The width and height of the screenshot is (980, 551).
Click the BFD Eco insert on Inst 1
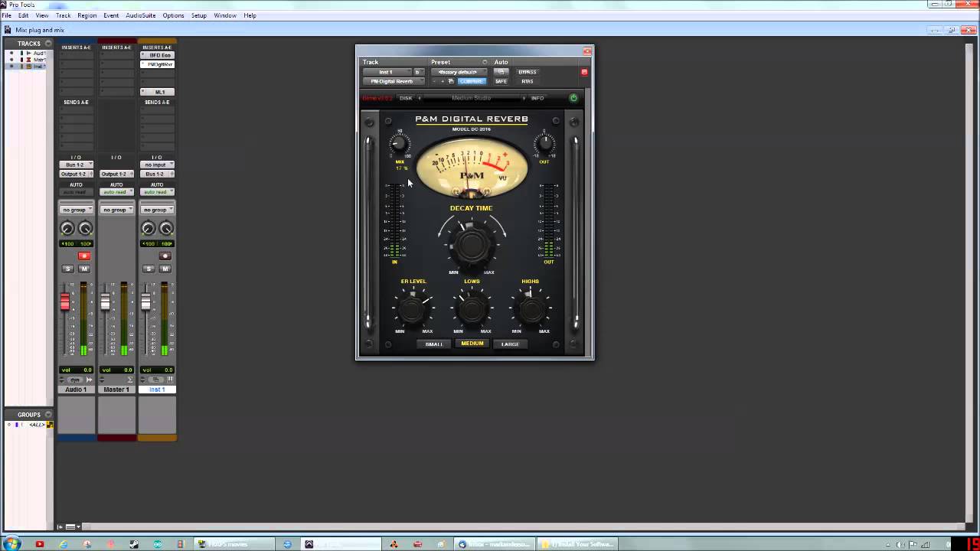coord(157,55)
